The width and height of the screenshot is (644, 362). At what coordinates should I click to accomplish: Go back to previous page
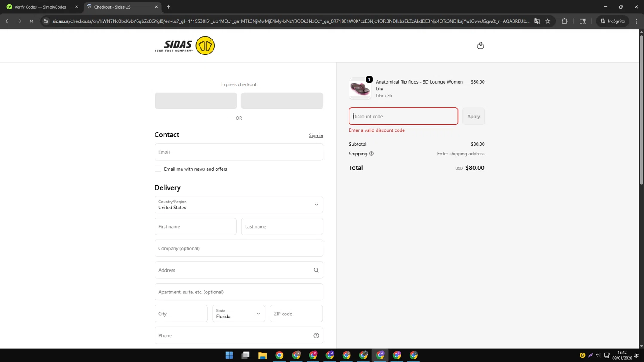coord(7,21)
